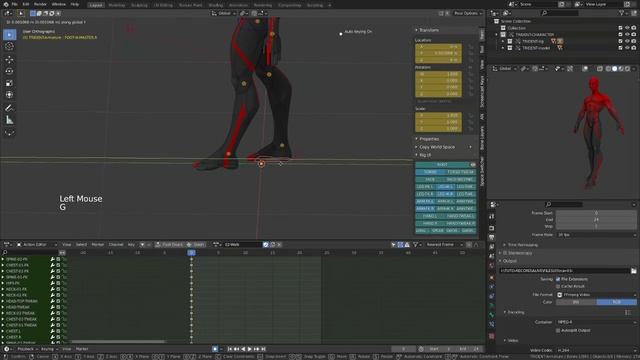Click the Outliner filter funnel icon

[622, 13]
